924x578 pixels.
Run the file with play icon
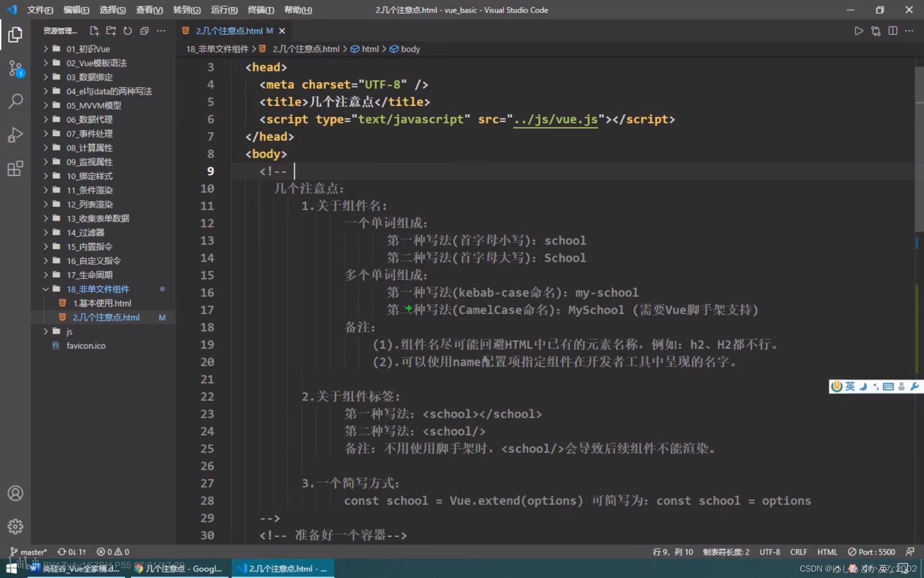tap(858, 31)
